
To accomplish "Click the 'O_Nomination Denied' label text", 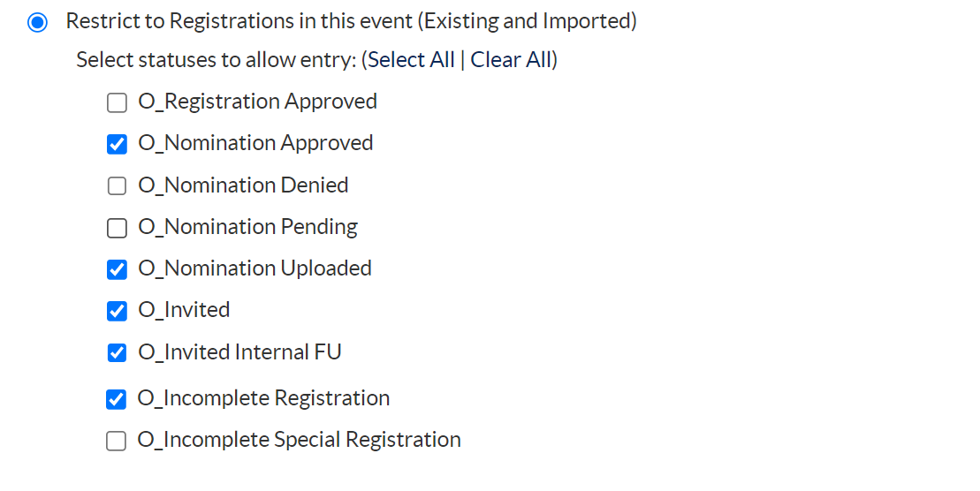I will coord(243,185).
